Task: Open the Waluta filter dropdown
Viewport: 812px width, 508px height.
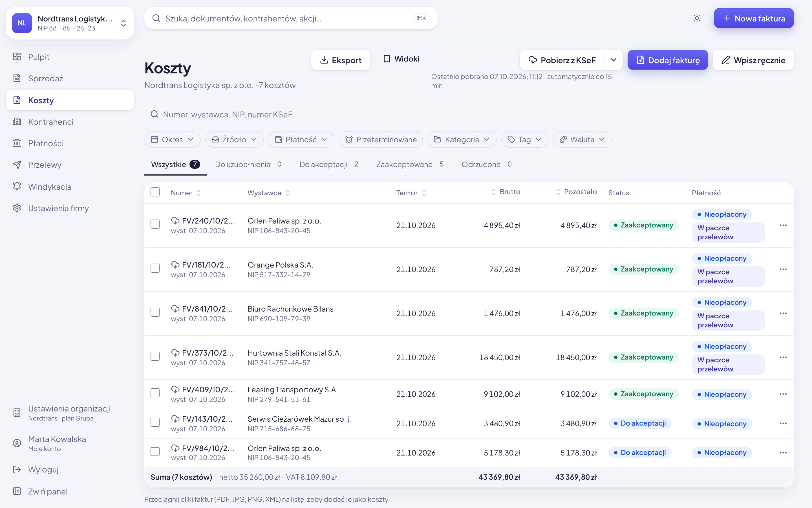Action: click(x=582, y=139)
